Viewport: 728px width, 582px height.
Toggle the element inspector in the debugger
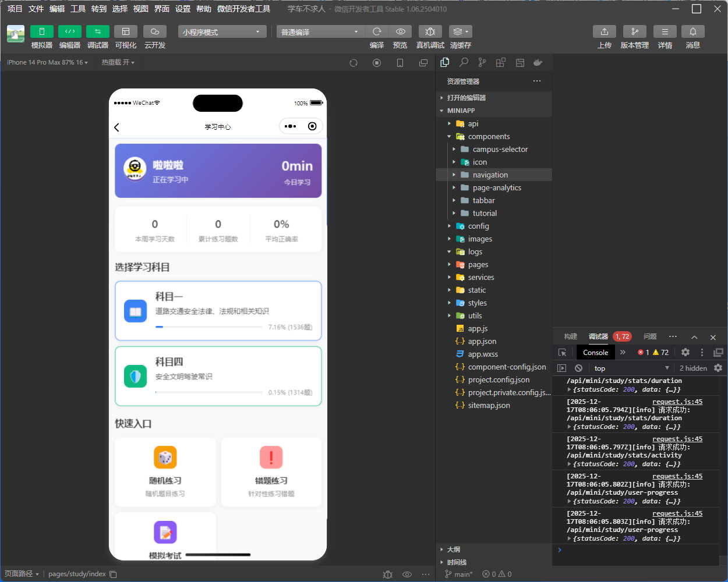[562, 352]
